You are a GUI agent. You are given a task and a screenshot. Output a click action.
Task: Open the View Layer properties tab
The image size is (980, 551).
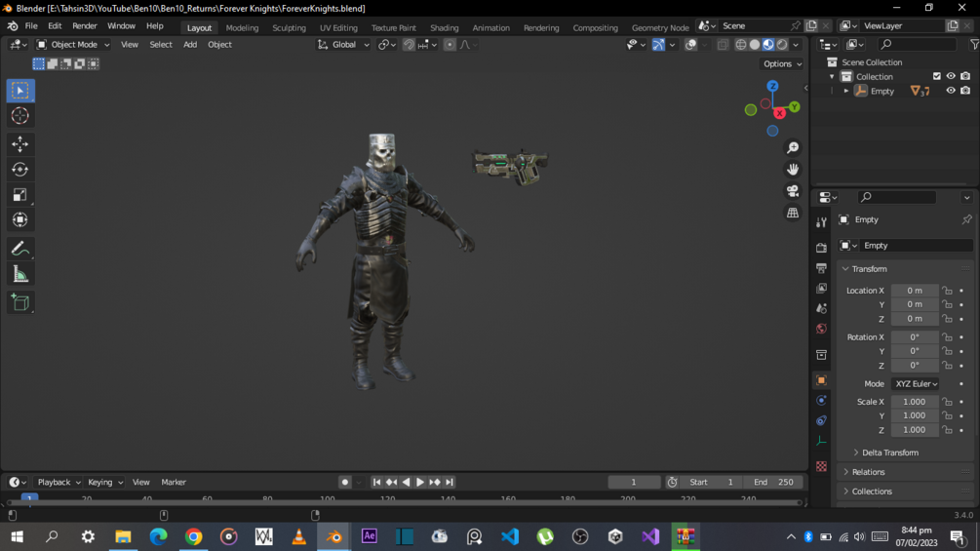click(x=821, y=288)
